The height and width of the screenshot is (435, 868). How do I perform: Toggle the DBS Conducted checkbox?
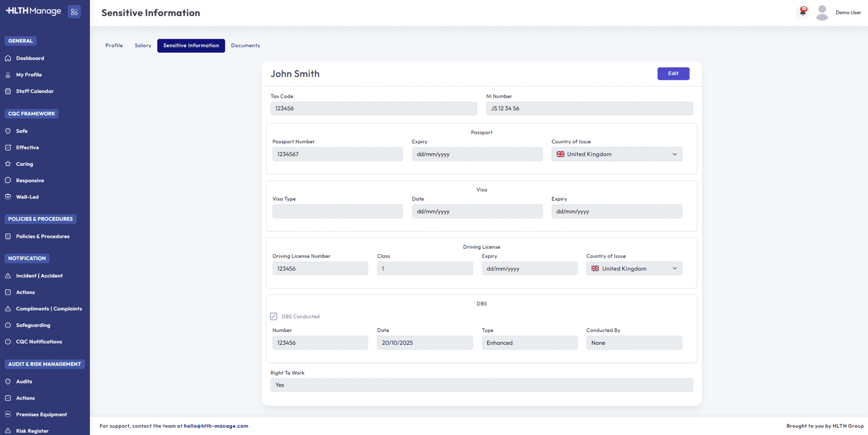pos(274,316)
